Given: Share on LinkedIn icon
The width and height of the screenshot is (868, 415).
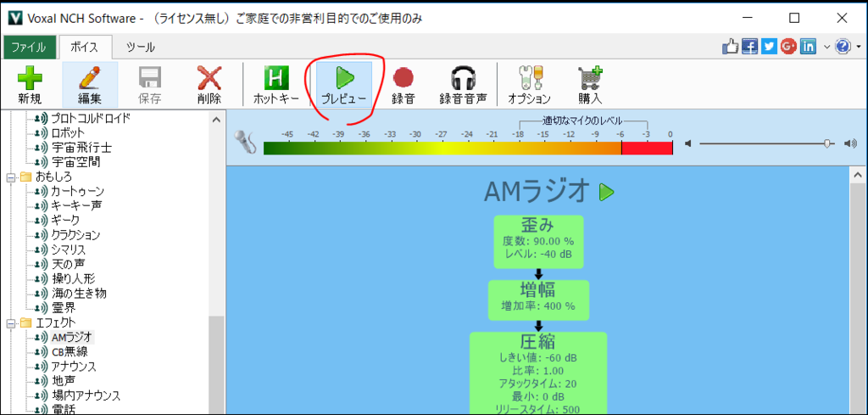Looking at the screenshot, I should [808, 47].
